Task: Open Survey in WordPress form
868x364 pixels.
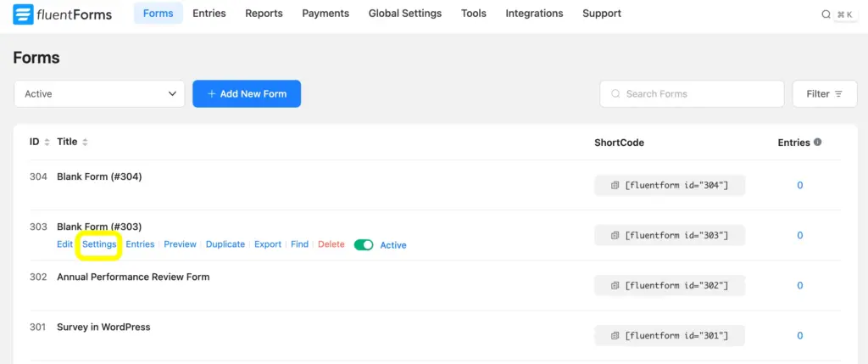Action: [103, 328]
